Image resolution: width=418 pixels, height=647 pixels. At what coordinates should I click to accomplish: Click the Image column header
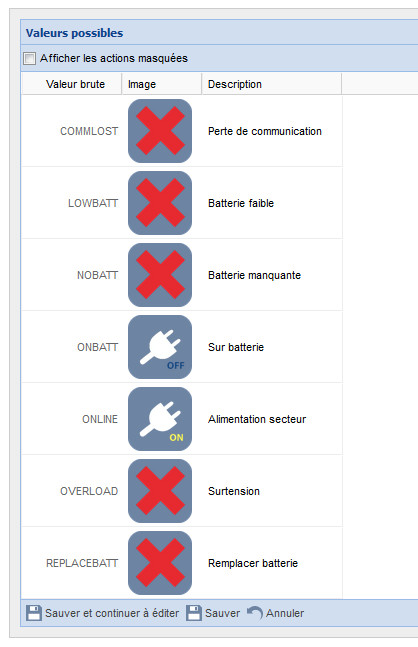pos(162,84)
